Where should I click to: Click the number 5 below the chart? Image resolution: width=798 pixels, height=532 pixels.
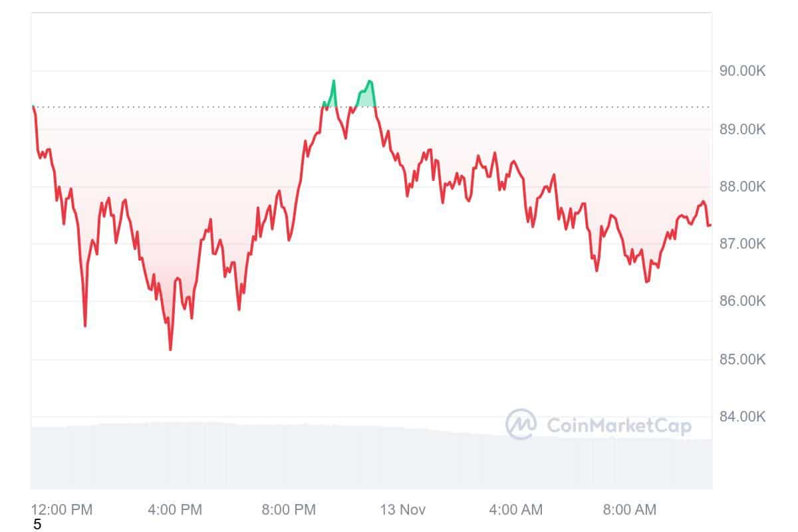[x=37, y=525]
